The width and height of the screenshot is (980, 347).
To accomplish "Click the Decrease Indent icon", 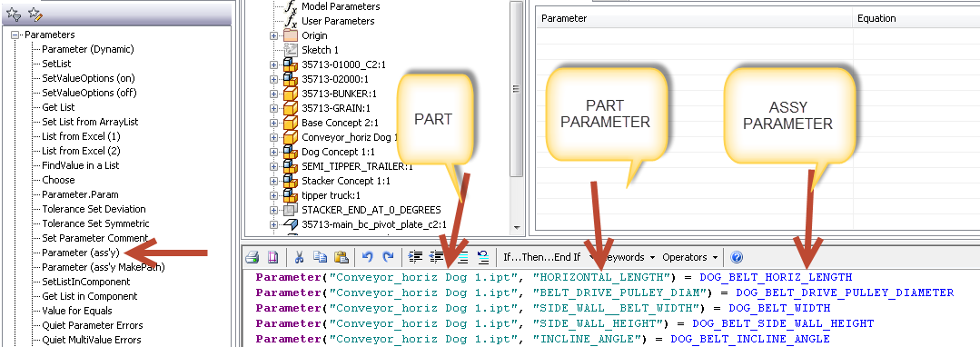I will 436,257.
